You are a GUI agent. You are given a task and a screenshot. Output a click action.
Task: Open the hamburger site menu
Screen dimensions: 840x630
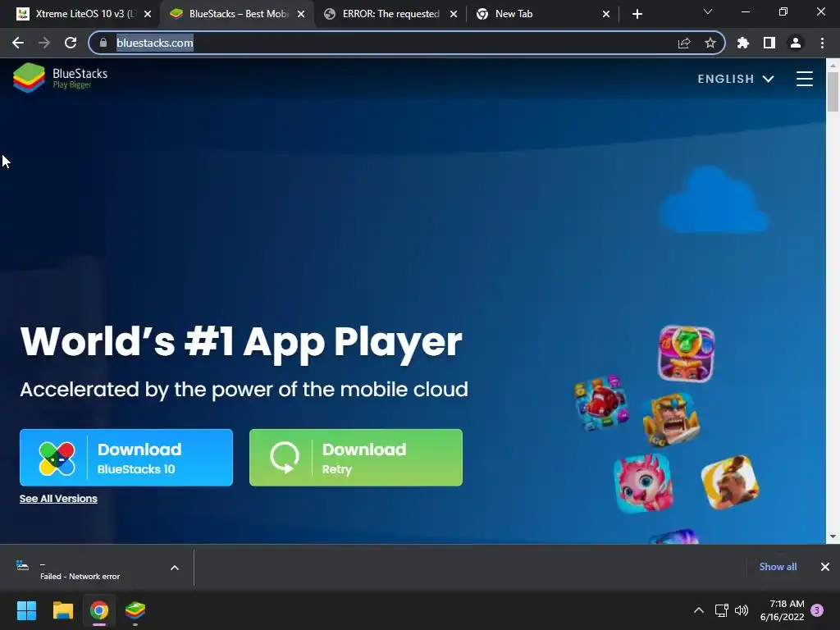coord(805,79)
